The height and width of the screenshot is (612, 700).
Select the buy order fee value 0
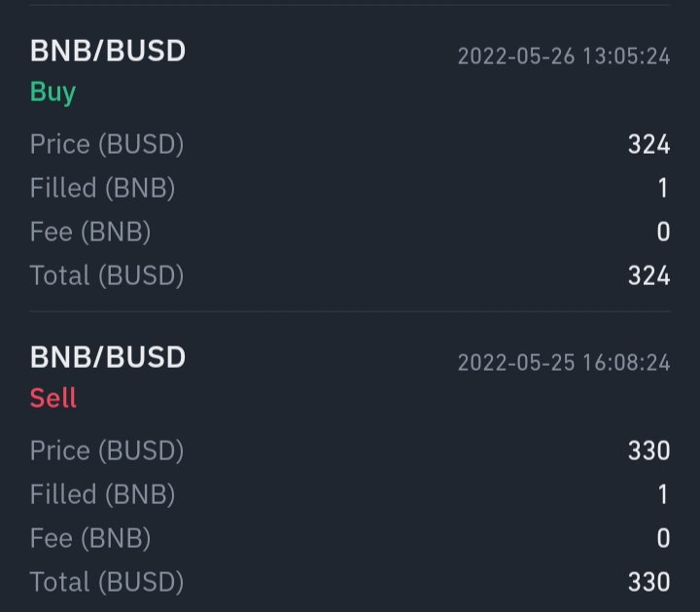[663, 232]
